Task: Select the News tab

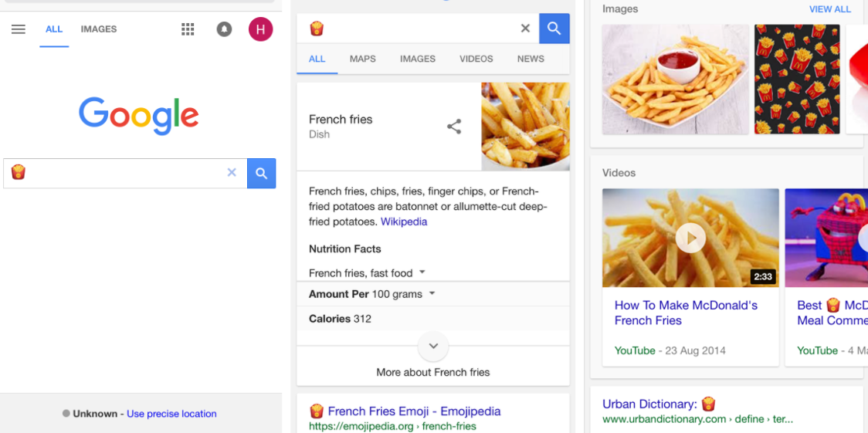Action: click(x=531, y=59)
